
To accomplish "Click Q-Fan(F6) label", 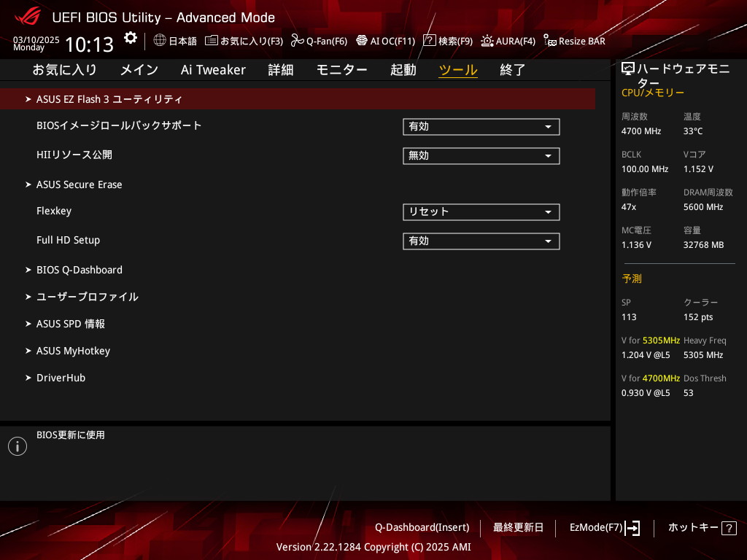I will (x=327, y=41).
